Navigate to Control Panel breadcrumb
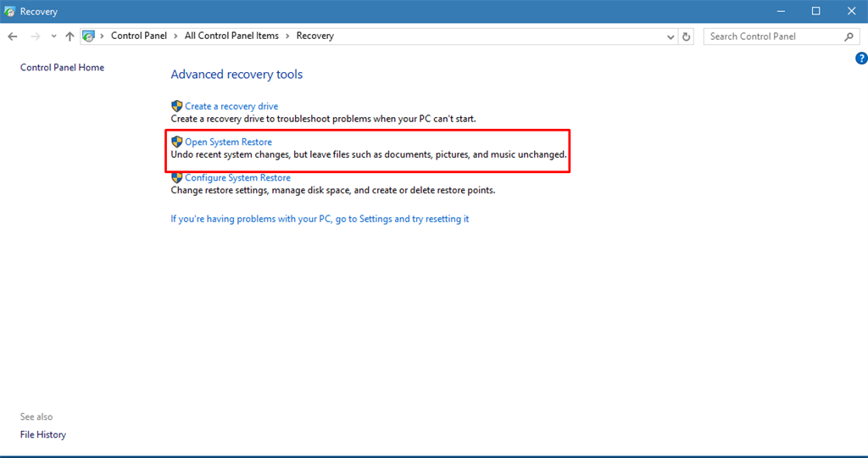868x458 pixels. point(140,36)
